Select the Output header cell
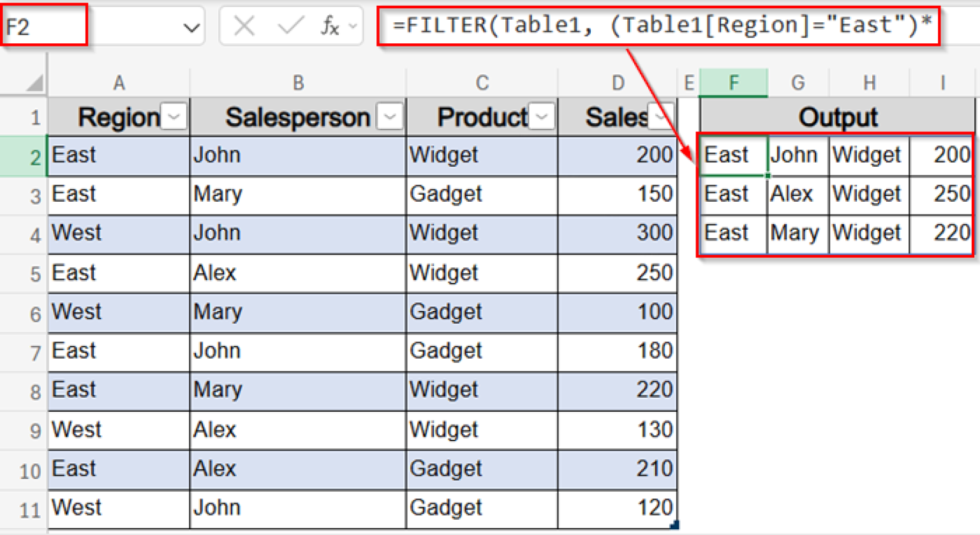 (836, 116)
